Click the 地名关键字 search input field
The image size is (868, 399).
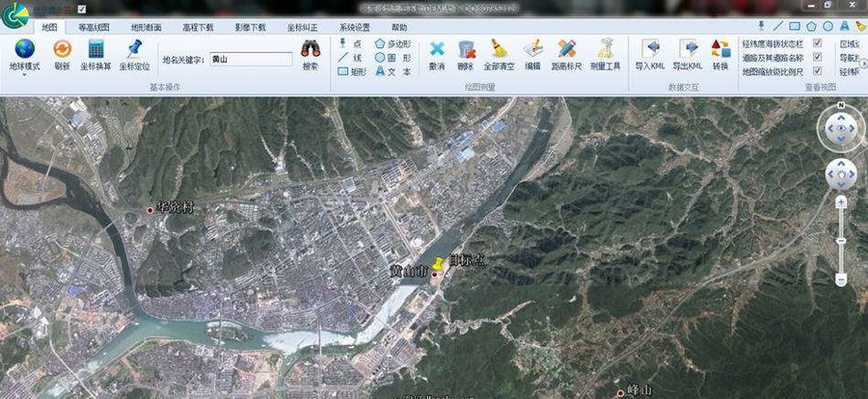(x=250, y=59)
